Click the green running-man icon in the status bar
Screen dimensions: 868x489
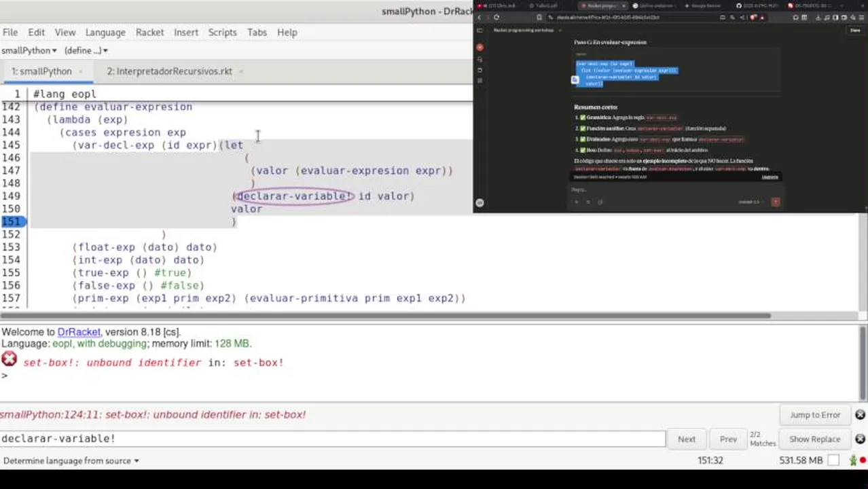854,460
